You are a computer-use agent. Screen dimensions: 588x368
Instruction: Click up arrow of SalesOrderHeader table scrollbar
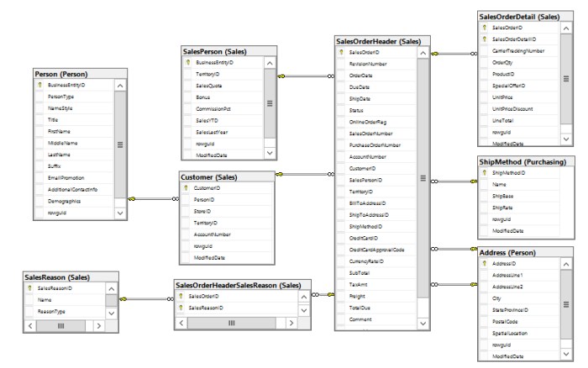click(423, 53)
